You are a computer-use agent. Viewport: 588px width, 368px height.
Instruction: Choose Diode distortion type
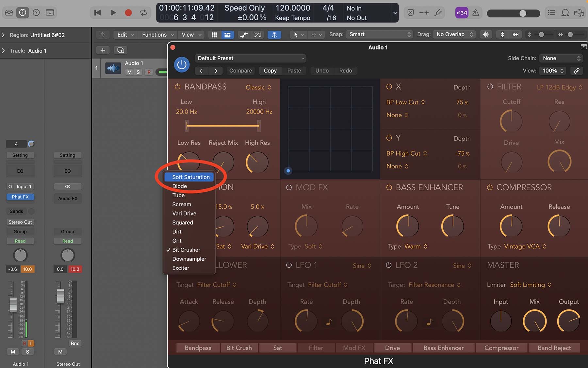coord(189,186)
